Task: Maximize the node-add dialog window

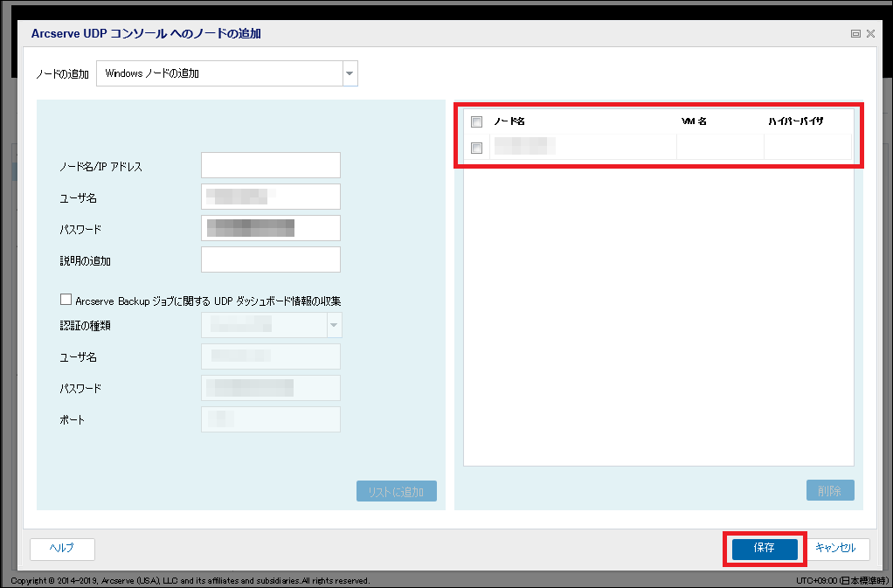Action: click(855, 34)
